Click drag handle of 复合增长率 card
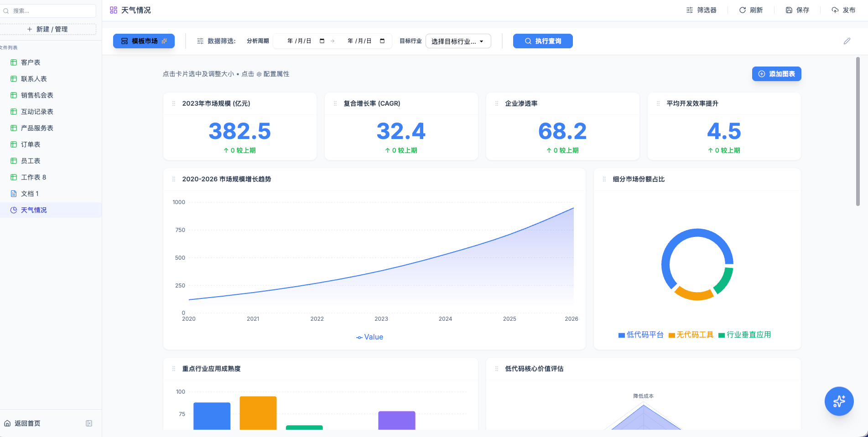 335,103
